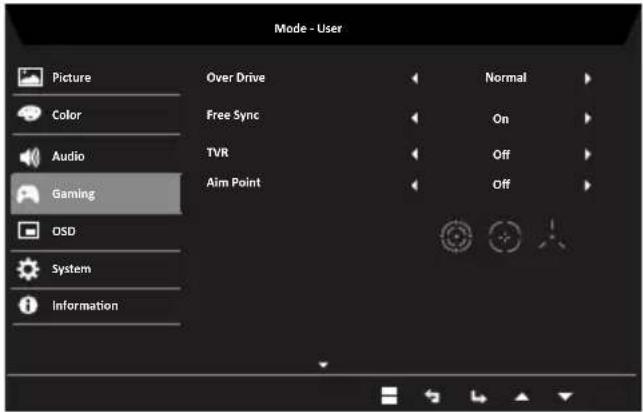Increase Over Drive with right arrow
The width and height of the screenshot is (643, 412).
click(588, 78)
